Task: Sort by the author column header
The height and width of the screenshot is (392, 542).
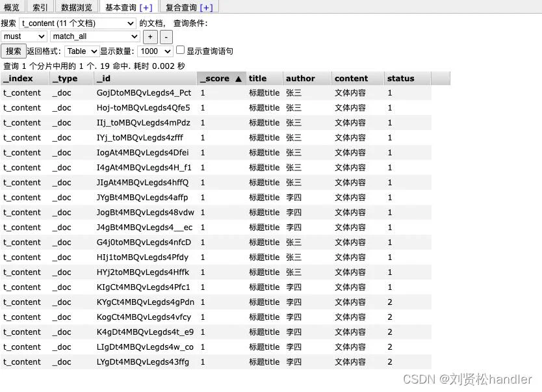Action: pyautogui.click(x=307, y=79)
